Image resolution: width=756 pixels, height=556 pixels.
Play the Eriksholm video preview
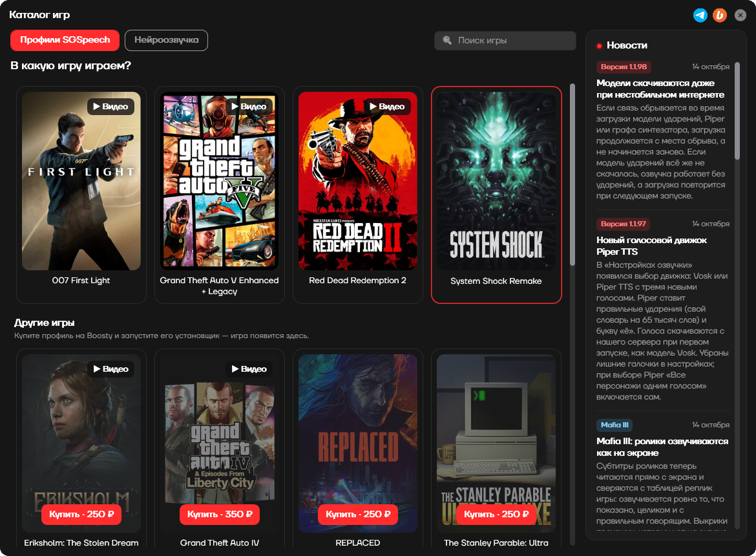point(111,369)
